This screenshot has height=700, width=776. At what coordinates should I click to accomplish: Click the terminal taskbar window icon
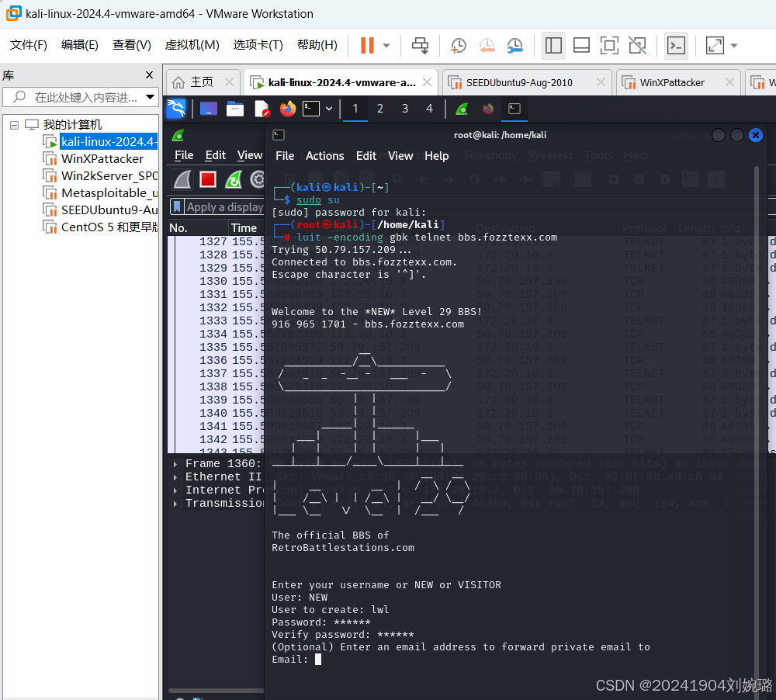pos(514,109)
